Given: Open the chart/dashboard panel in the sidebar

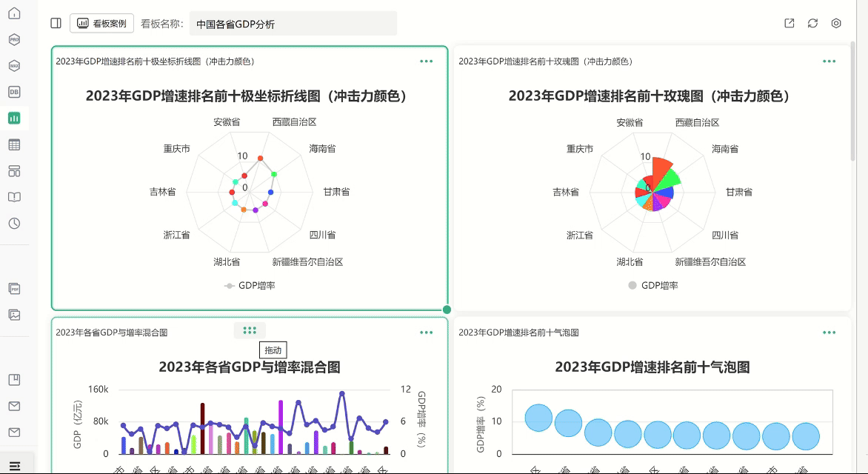Looking at the screenshot, I should point(13,118).
